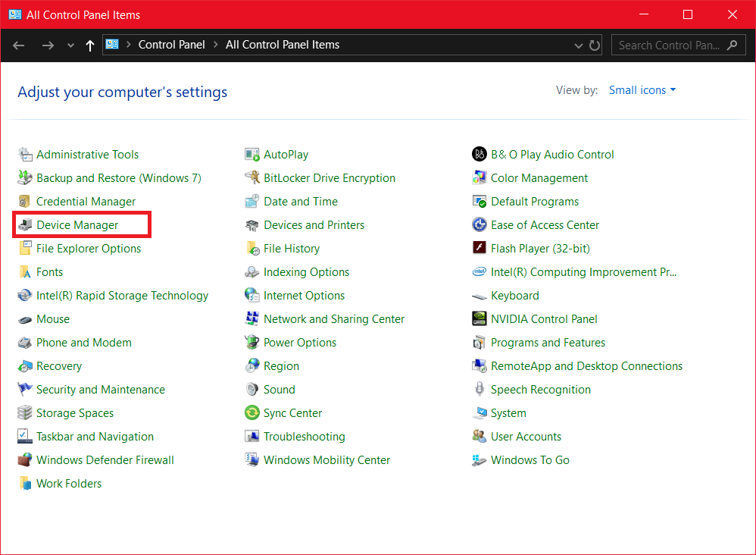756x555 pixels.
Task: Click the Sound speaker icon
Action: (252, 390)
